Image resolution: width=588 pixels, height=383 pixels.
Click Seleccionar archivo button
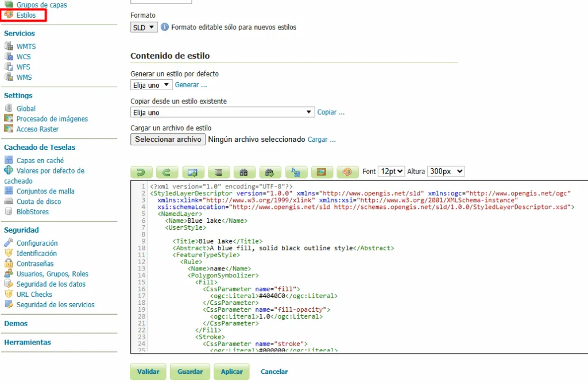click(168, 139)
